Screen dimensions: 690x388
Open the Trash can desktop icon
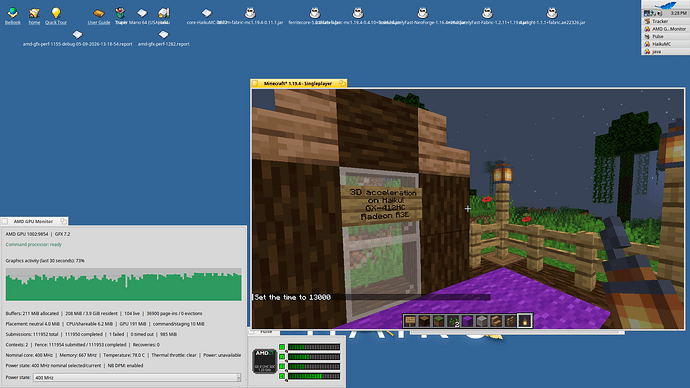(120, 13)
